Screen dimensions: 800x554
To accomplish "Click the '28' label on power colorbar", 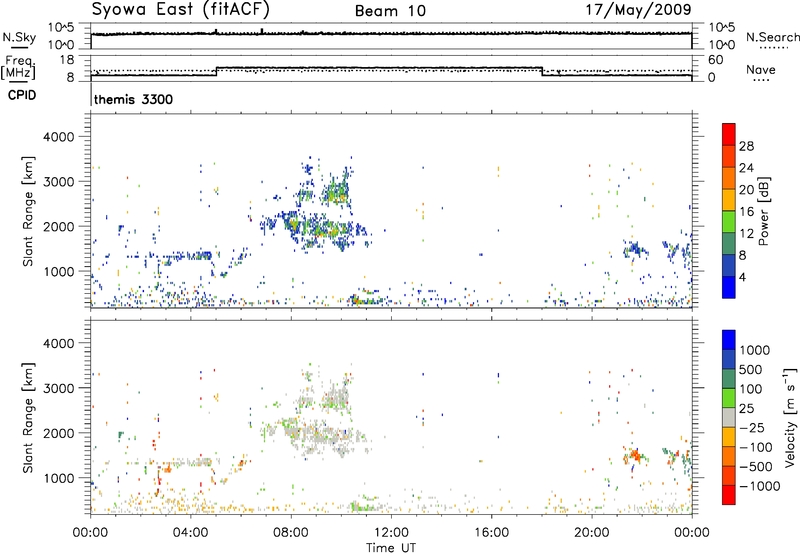I will point(746,146).
